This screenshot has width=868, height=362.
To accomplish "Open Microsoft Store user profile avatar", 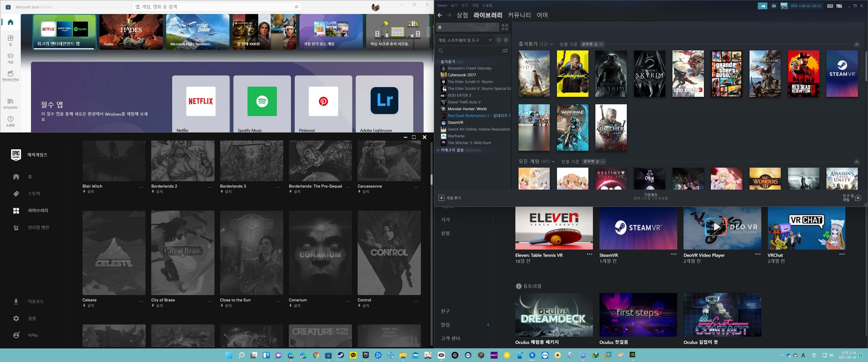I will 375,7.
